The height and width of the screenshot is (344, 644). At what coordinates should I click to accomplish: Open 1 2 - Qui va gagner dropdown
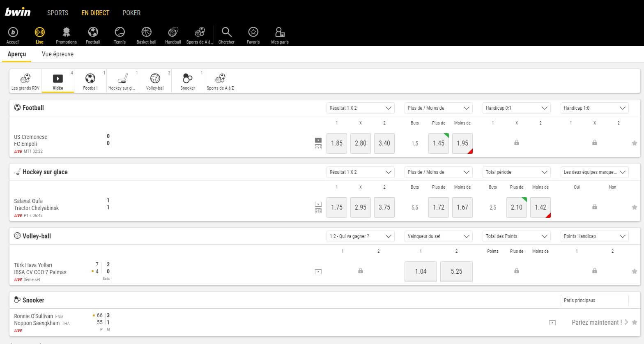pyautogui.click(x=361, y=236)
